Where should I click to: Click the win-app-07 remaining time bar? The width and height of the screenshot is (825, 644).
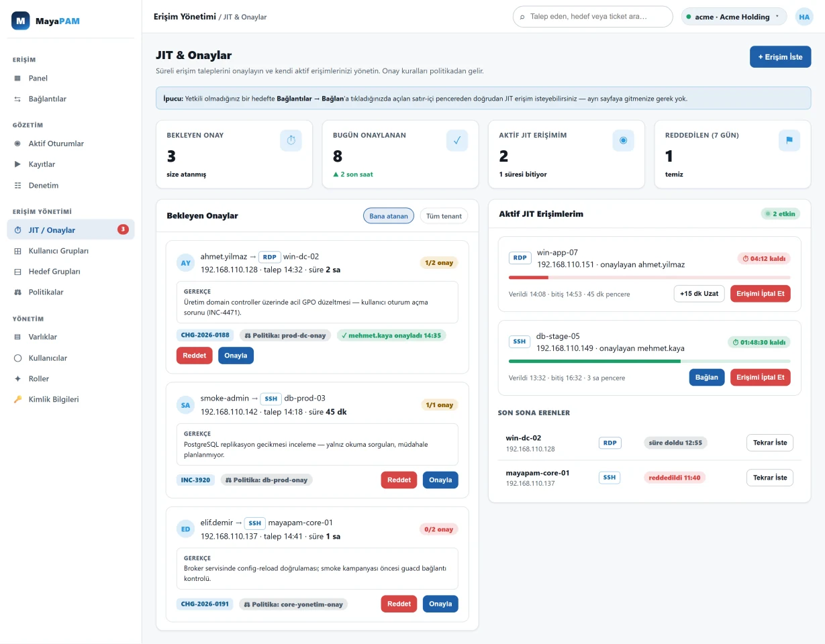649,277
